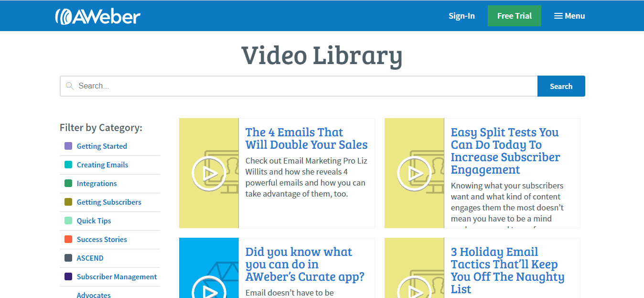Click inside the search input field

tap(239, 86)
